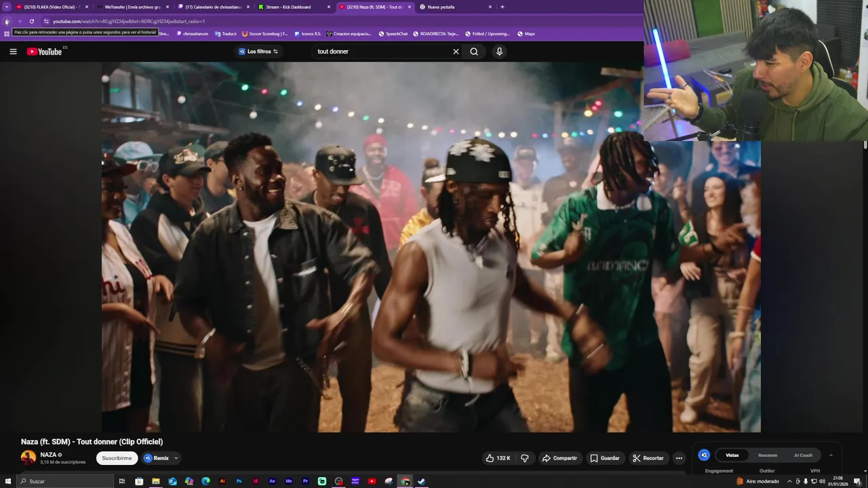Click the Remix button
The image size is (868, 488).
157,458
